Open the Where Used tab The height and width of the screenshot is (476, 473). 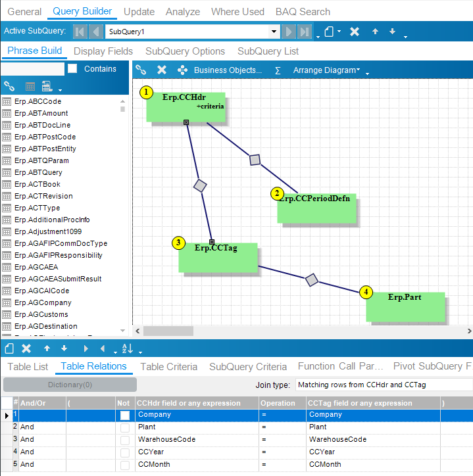click(x=238, y=12)
